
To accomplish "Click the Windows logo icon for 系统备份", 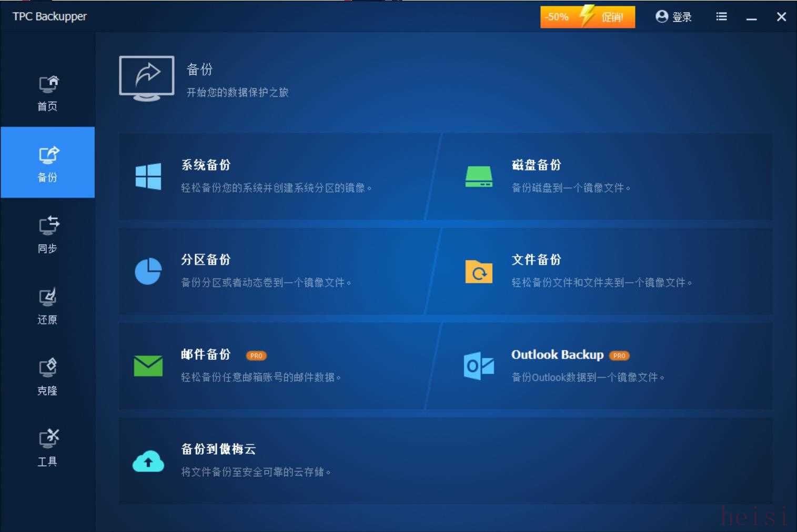I will [x=148, y=176].
